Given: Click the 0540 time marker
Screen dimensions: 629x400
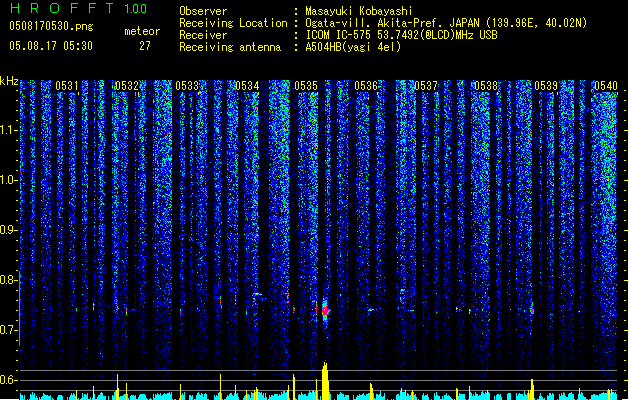Looking at the screenshot, I should tap(606, 86).
